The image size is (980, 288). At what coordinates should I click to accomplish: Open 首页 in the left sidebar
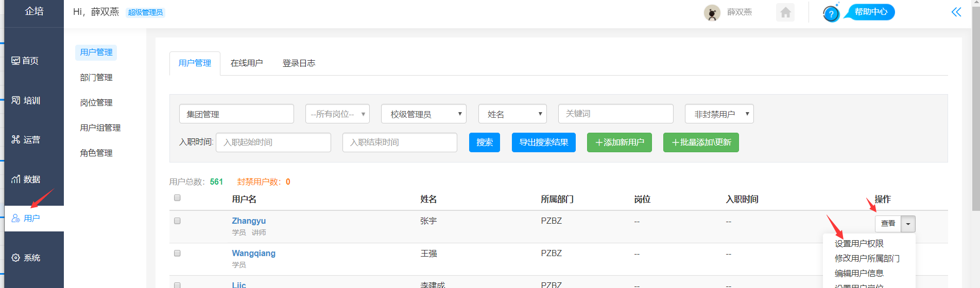coord(25,61)
